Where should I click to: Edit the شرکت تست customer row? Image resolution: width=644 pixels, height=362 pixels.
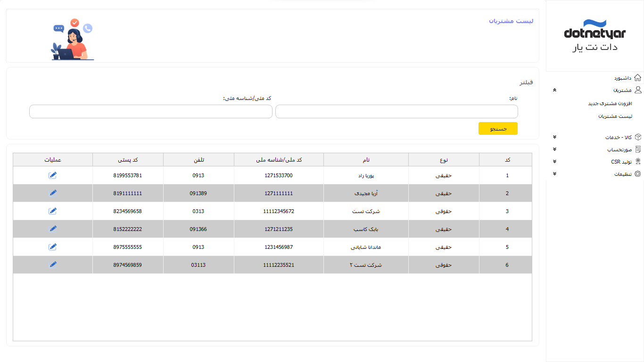tap(53, 211)
